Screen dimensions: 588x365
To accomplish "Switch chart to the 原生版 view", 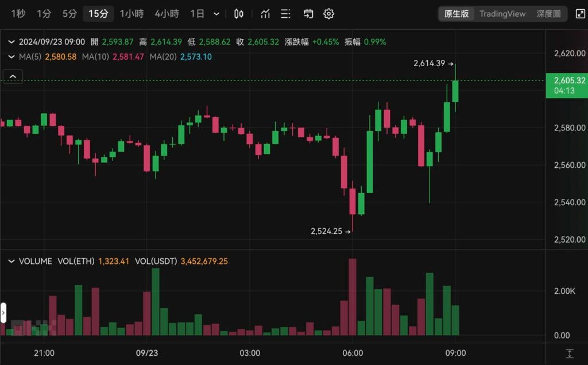I will 457,14.
